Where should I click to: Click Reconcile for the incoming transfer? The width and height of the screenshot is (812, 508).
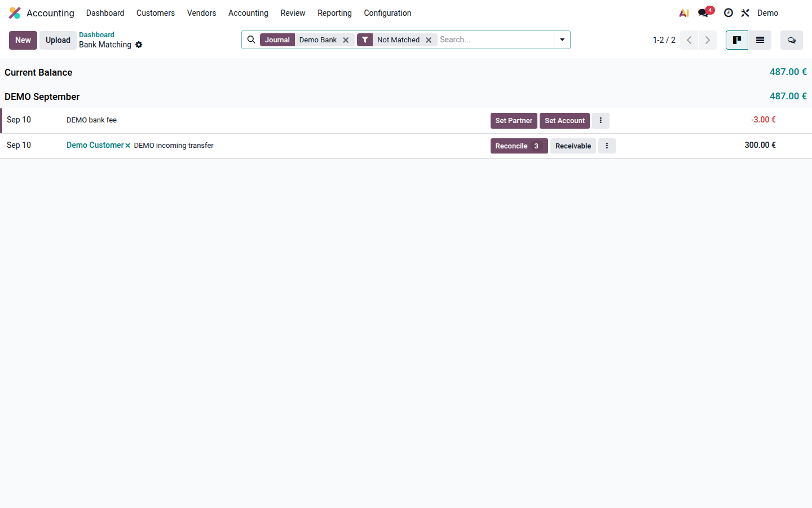(519, 146)
